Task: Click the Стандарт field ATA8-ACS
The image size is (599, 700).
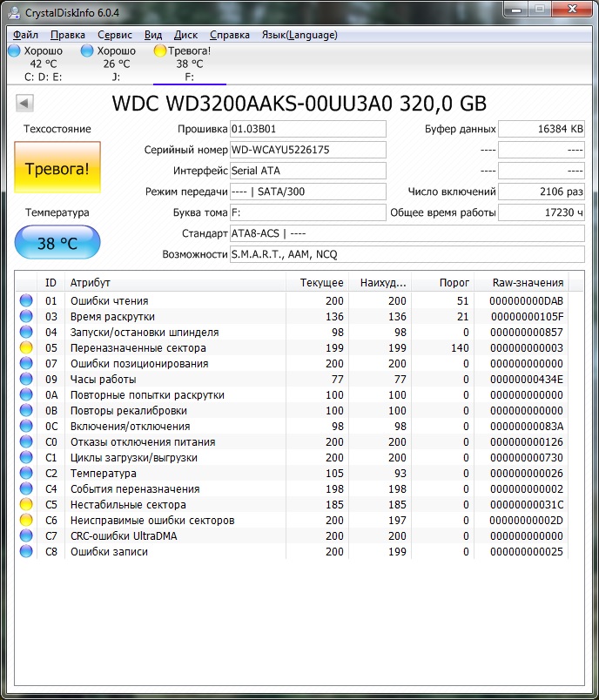Action: pyautogui.click(x=407, y=233)
